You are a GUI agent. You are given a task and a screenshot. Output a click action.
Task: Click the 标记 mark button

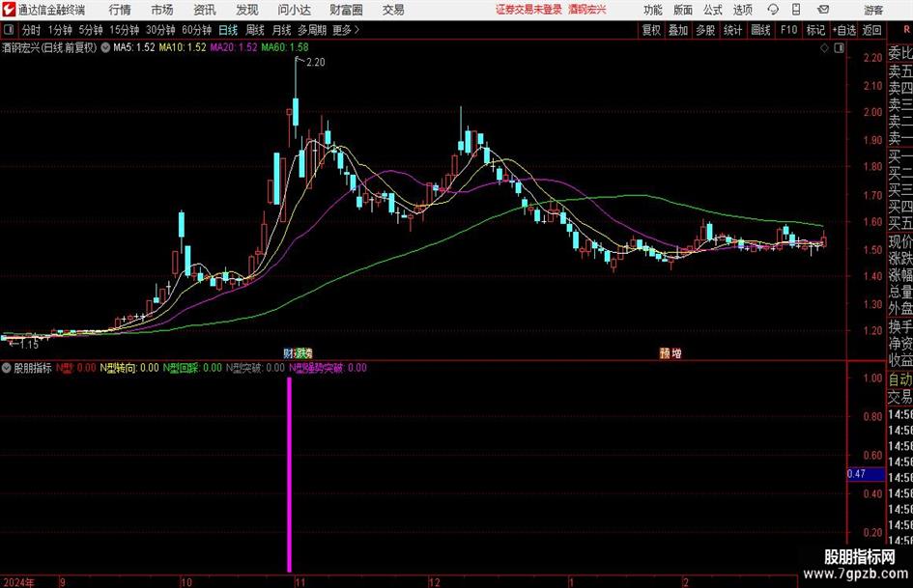[x=815, y=30]
